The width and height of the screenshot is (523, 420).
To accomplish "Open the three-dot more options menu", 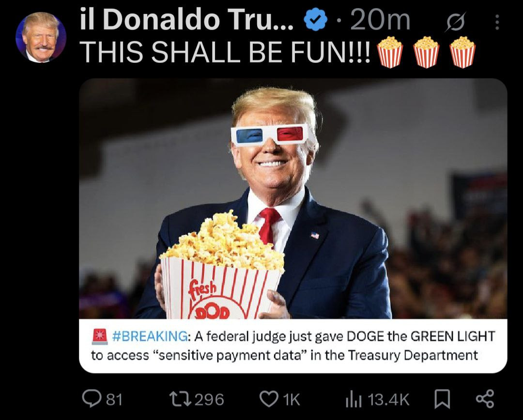I will [497, 22].
